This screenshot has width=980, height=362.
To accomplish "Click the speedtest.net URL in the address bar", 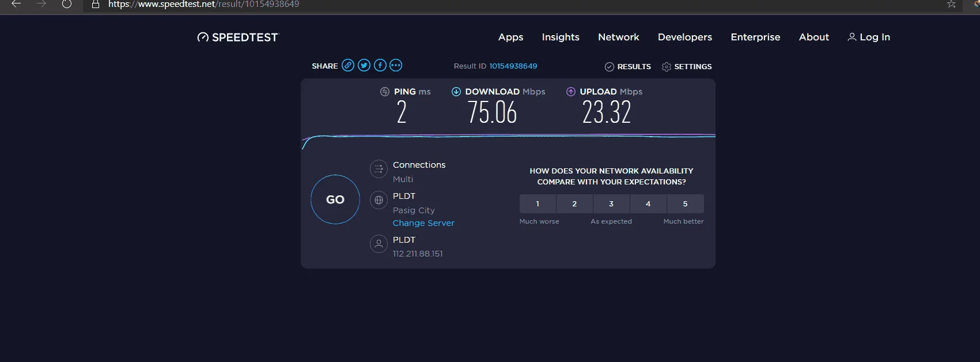I will 203,4.
